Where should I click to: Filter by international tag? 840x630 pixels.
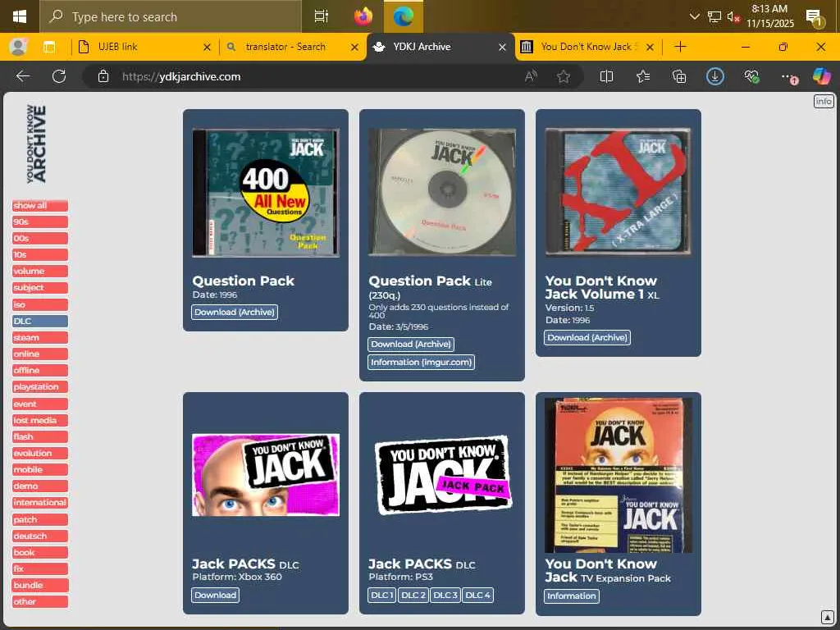tap(40, 503)
